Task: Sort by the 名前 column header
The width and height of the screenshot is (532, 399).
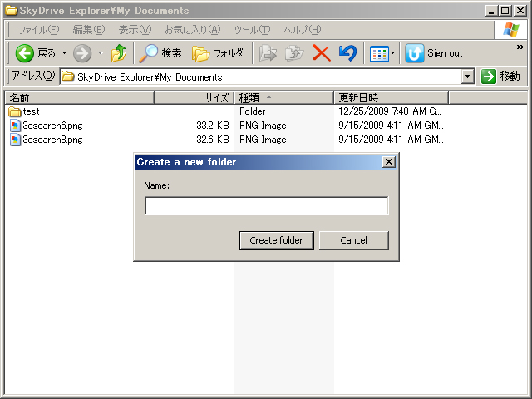Action: 80,98
